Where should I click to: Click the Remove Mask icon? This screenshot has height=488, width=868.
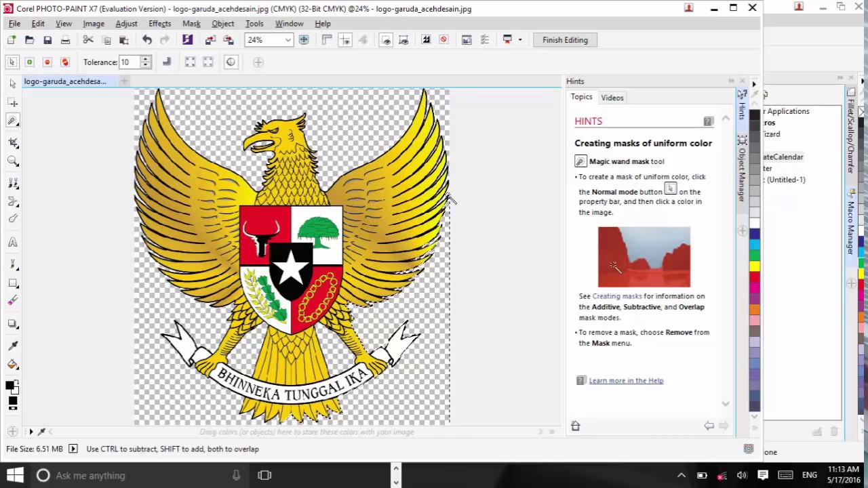444,40
